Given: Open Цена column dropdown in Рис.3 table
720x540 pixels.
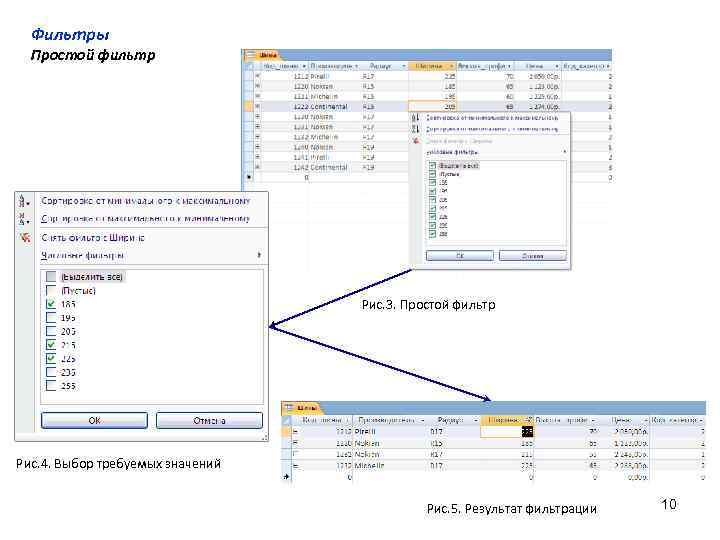Looking at the screenshot, I should pos(557,67).
